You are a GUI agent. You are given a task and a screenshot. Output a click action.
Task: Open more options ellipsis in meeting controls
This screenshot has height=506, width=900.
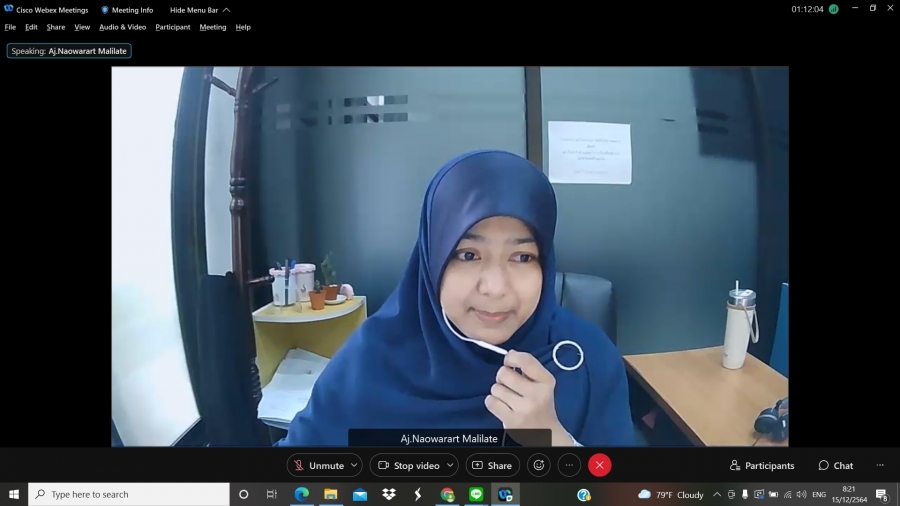pyautogui.click(x=569, y=465)
